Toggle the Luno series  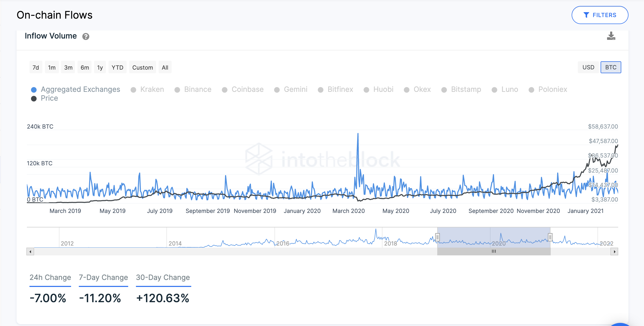point(505,90)
